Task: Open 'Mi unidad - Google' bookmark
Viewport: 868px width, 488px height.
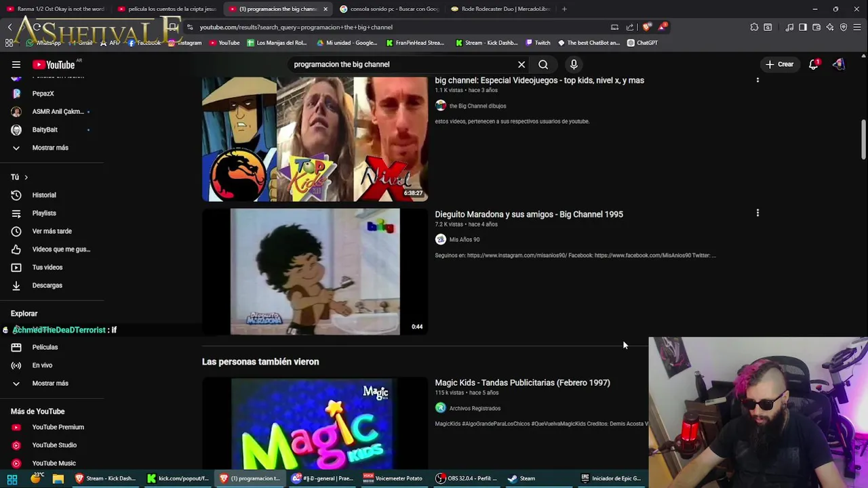Action: click(x=347, y=43)
